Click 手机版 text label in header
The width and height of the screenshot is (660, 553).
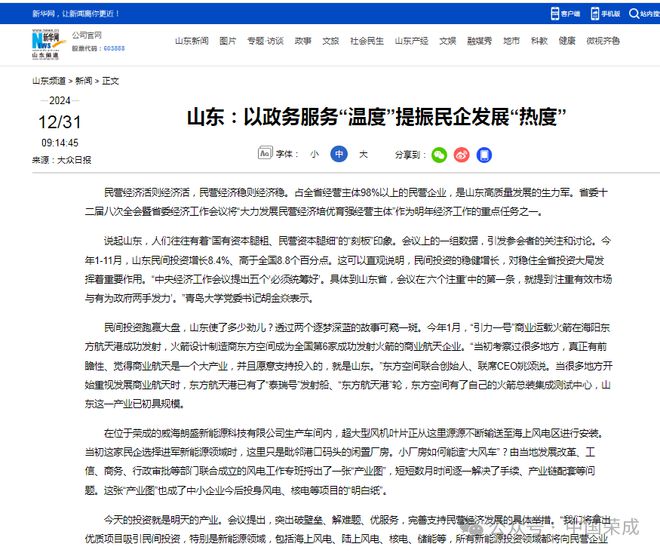[x=610, y=14]
